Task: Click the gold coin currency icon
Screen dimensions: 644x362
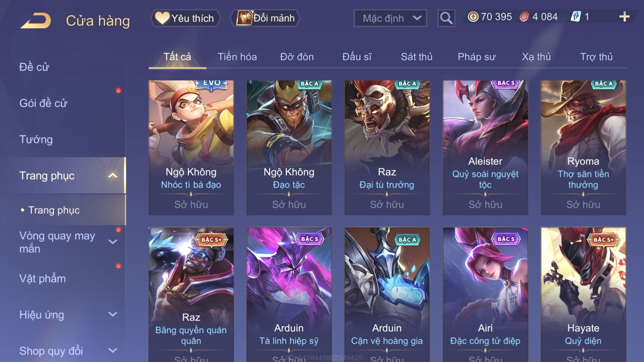Action: (473, 17)
